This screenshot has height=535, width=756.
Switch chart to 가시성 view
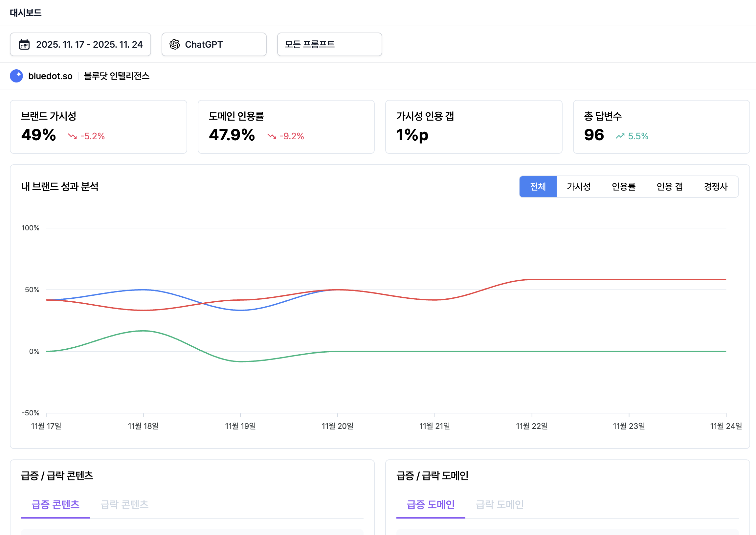579,187
